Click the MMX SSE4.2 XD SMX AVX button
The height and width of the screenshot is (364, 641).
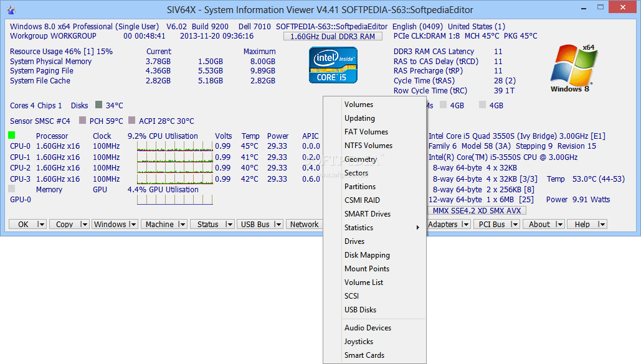[x=477, y=210]
